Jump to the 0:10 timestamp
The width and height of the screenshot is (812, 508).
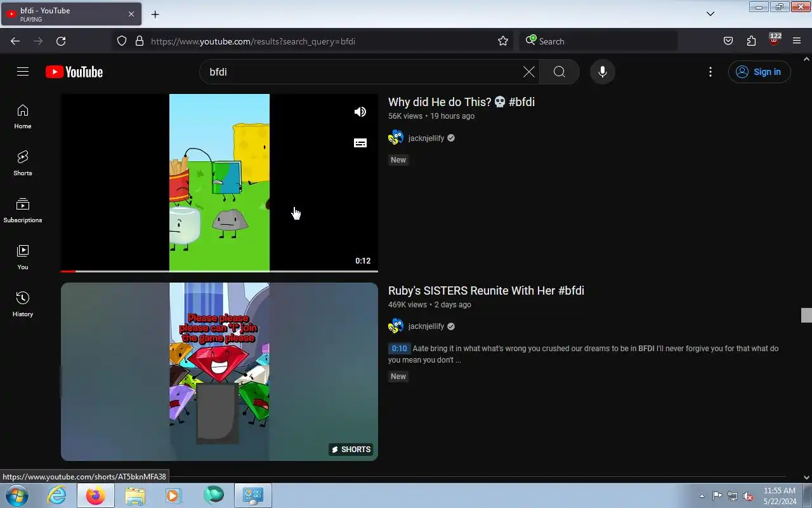point(399,349)
